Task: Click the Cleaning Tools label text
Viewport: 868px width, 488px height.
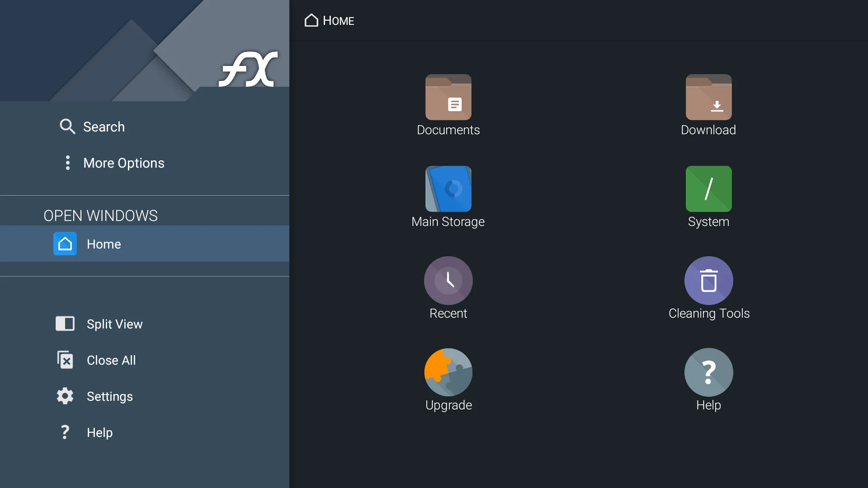Action: point(709,314)
